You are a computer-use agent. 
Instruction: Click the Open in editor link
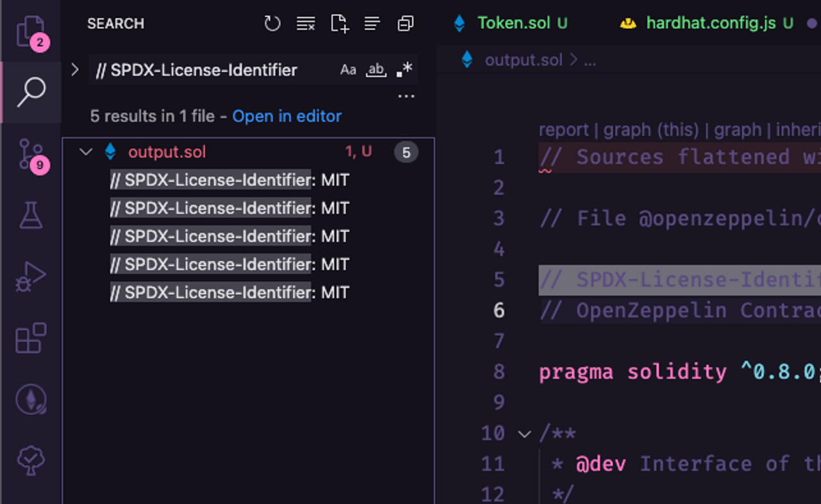click(x=287, y=116)
